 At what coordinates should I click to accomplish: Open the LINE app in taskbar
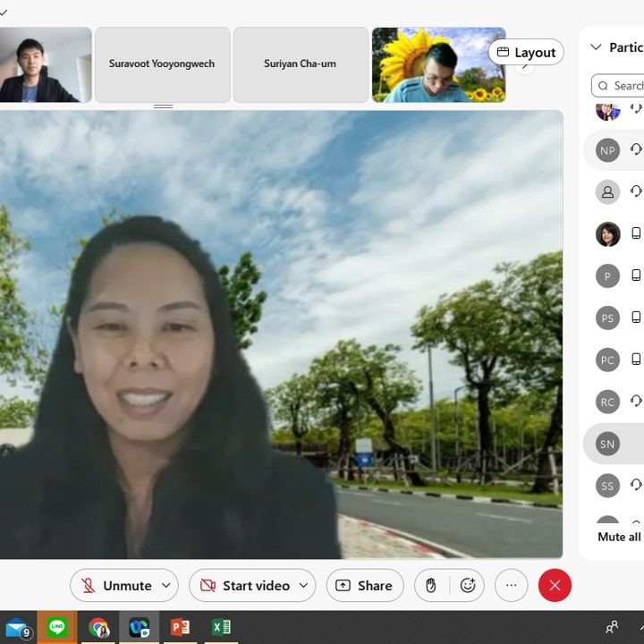[57, 627]
